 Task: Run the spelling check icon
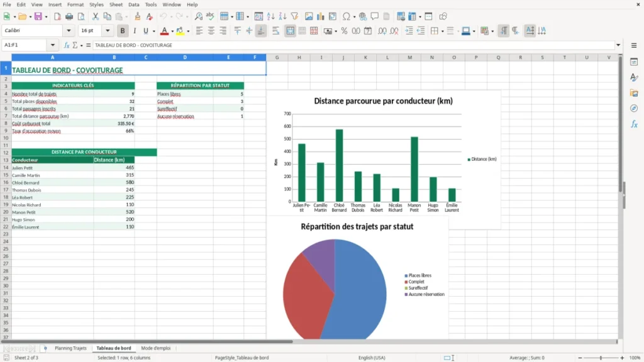tap(210, 16)
